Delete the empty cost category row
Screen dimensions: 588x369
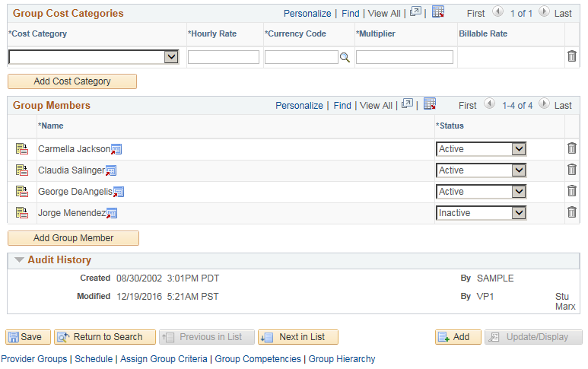(x=572, y=56)
